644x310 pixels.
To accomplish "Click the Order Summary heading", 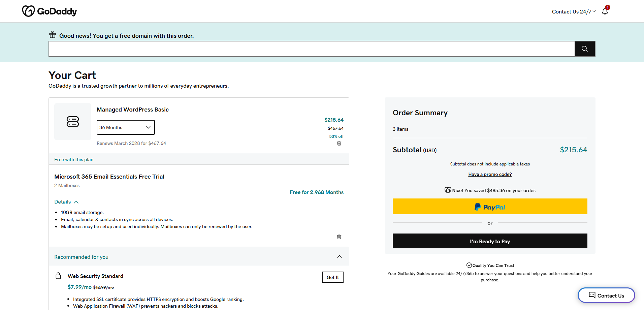I will click(420, 113).
